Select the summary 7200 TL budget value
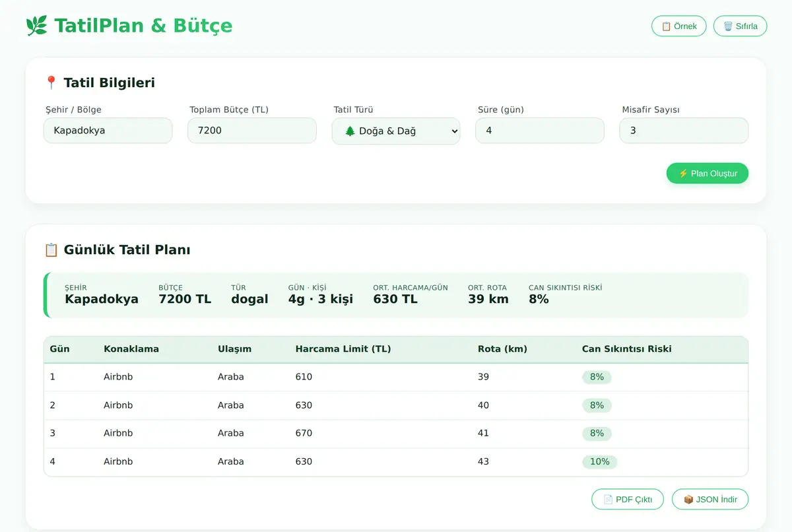Screen dimensions: 792x532 click(x=185, y=299)
